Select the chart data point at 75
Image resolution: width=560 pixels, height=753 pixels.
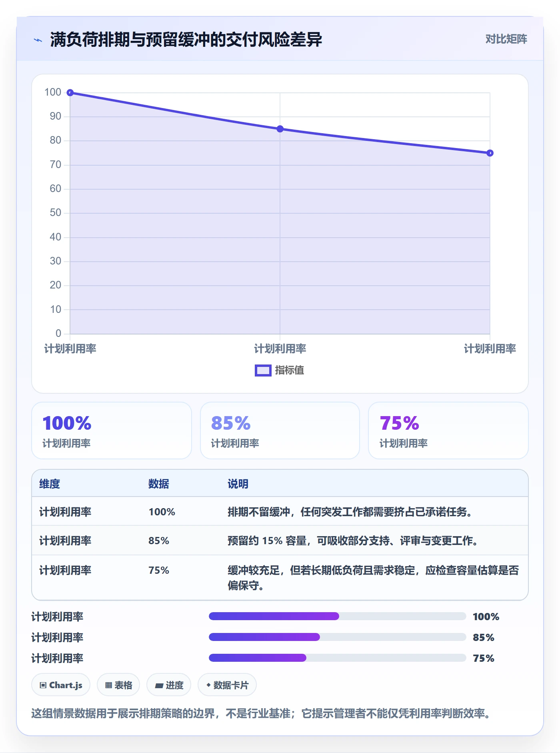click(x=490, y=153)
